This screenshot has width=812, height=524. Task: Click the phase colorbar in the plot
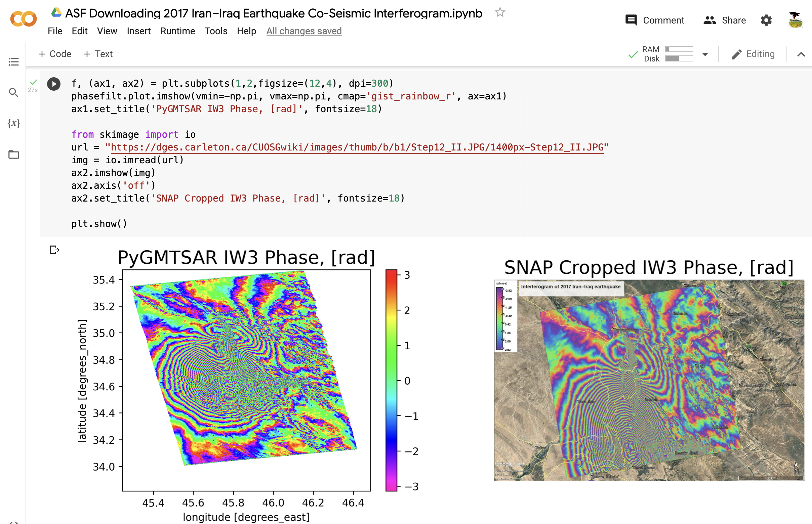pyautogui.click(x=391, y=380)
